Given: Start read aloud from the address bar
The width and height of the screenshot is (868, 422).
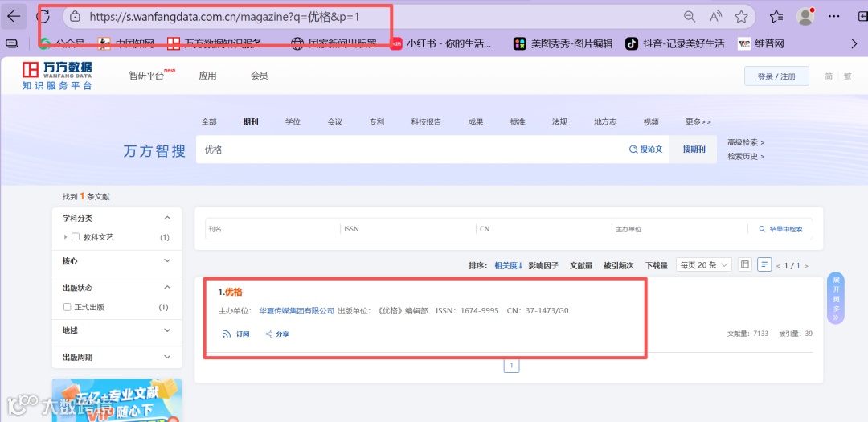Looking at the screenshot, I should (716, 17).
